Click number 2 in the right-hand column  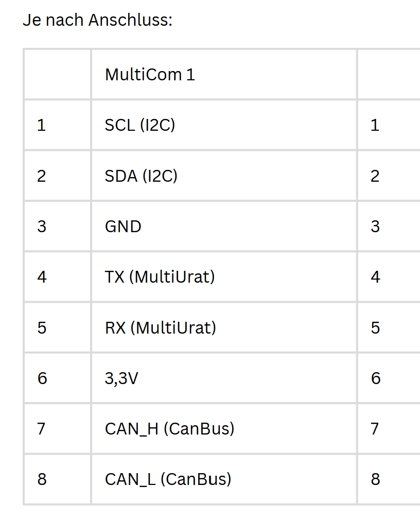[375, 176]
